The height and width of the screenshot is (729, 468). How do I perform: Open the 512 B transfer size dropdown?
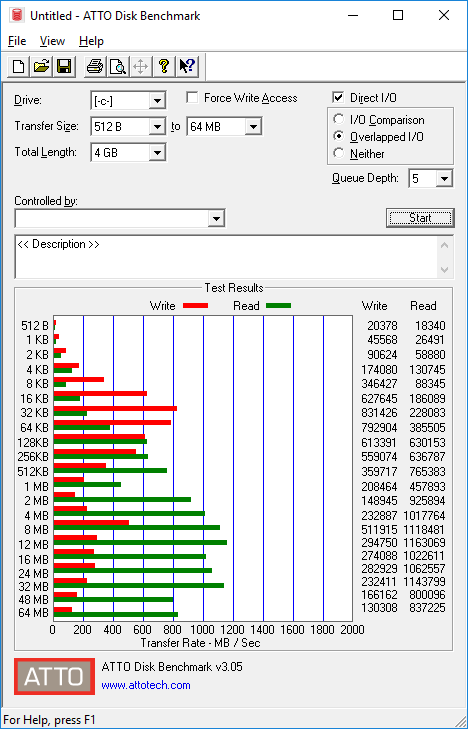click(x=157, y=126)
